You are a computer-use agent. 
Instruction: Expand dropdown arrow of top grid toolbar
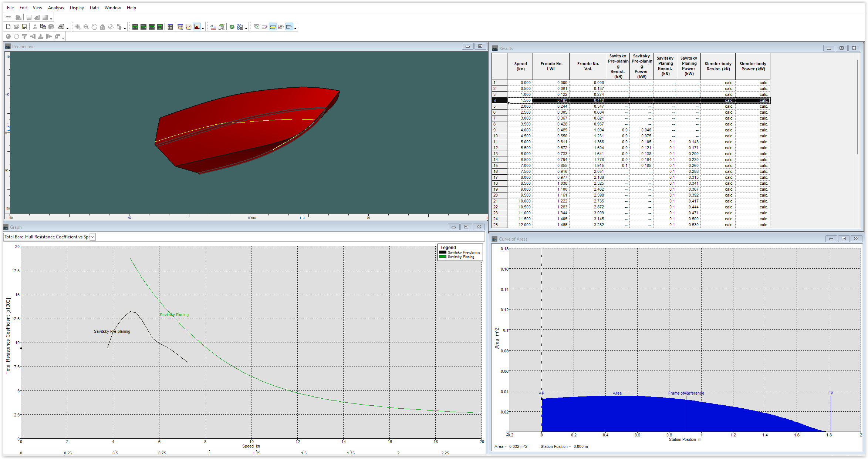click(x=51, y=19)
